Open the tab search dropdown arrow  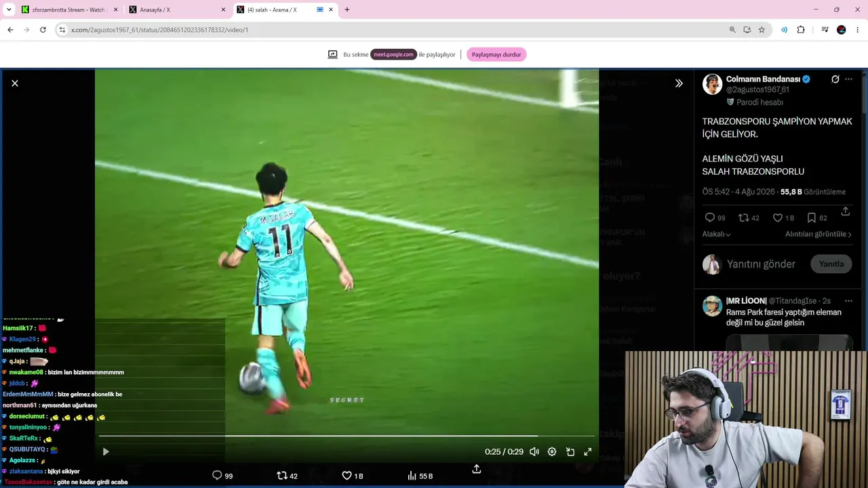pos(9,9)
